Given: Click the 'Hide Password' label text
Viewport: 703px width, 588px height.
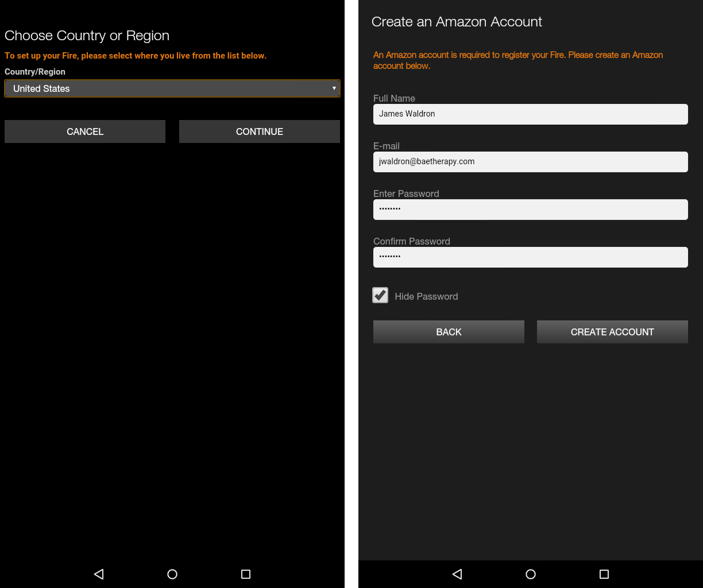Looking at the screenshot, I should click(426, 296).
